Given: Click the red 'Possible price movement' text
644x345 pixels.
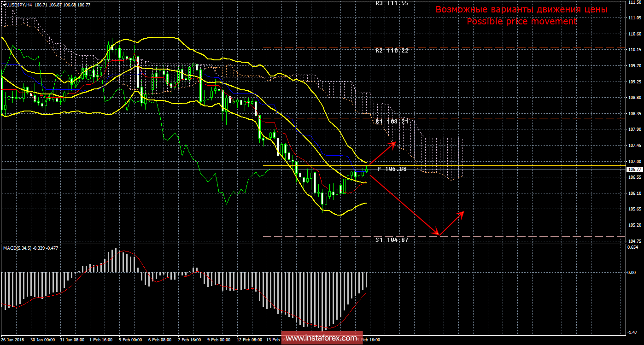Looking at the screenshot, I should click(x=521, y=22).
